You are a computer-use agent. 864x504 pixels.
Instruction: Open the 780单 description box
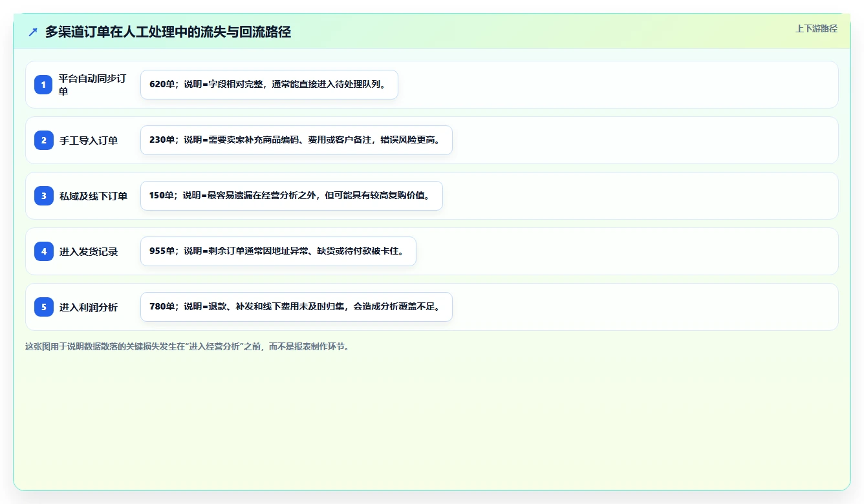296,307
